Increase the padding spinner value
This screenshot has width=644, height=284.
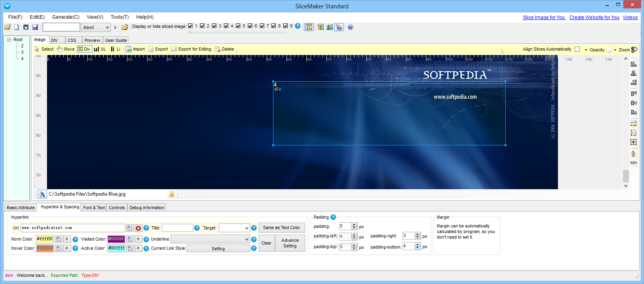[354, 225]
